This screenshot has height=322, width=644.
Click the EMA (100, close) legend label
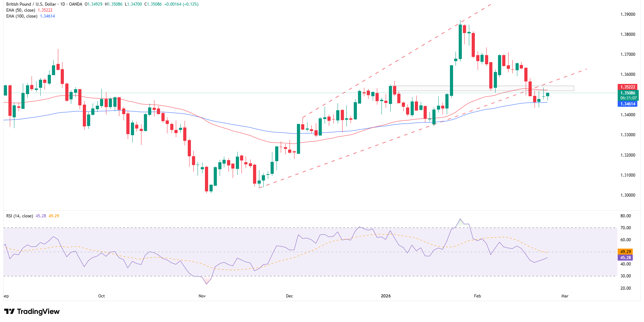pyautogui.click(x=22, y=16)
